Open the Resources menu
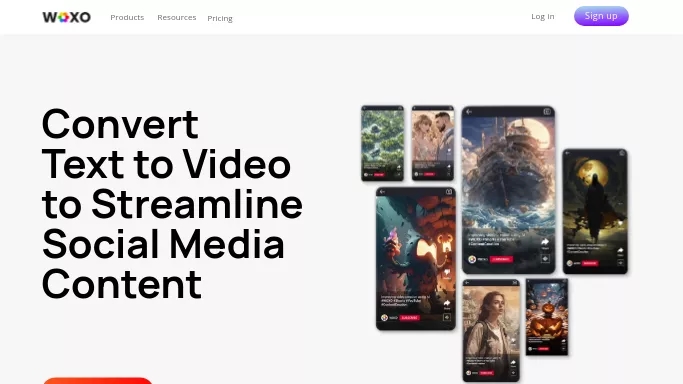This screenshot has height=384, width=683. coord(177,17)
